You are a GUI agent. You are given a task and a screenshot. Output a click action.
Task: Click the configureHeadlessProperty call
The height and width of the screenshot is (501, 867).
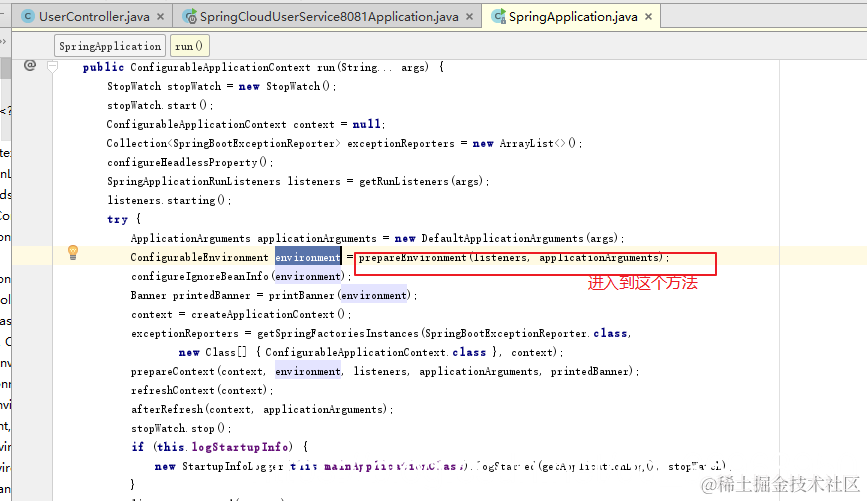point(182,162)
